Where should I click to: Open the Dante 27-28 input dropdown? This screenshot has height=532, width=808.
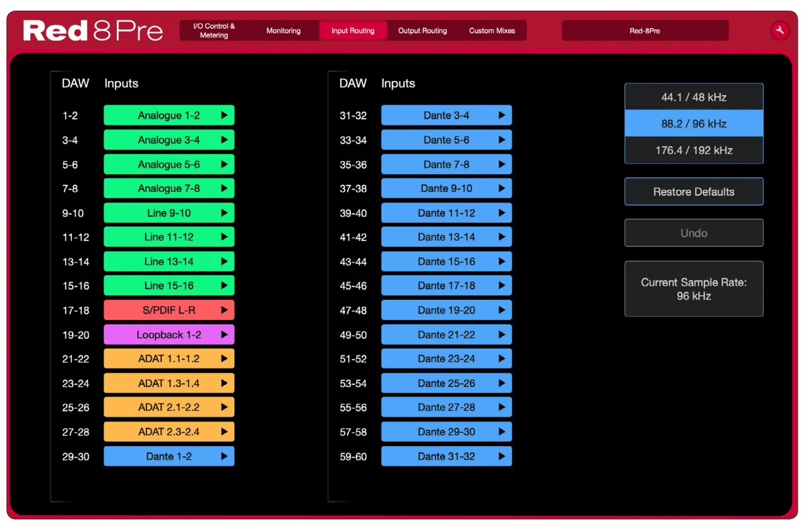(446, 407)
